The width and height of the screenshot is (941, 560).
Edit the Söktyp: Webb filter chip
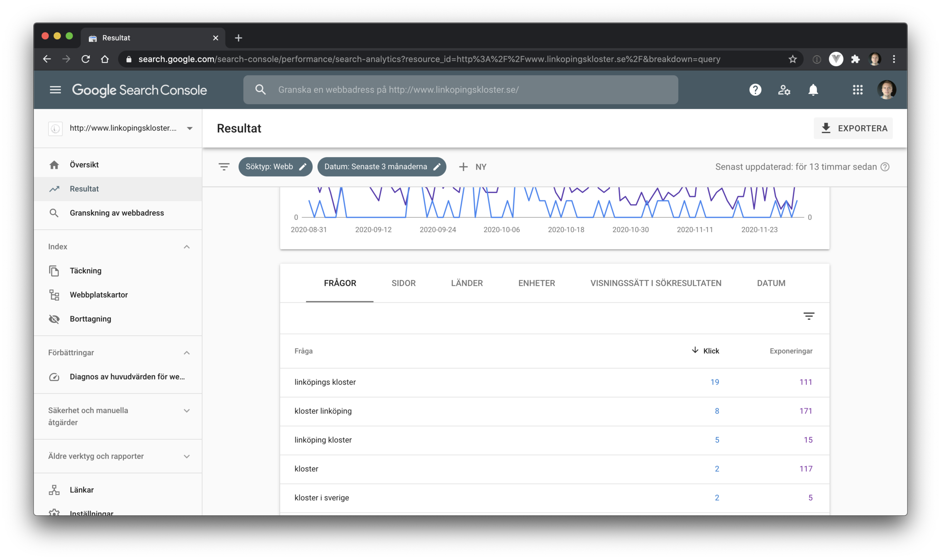(275, 167)
